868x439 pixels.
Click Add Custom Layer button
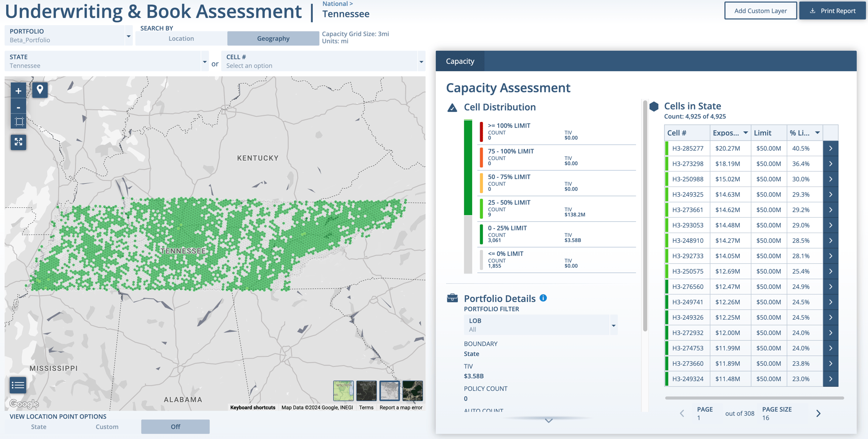760,11
